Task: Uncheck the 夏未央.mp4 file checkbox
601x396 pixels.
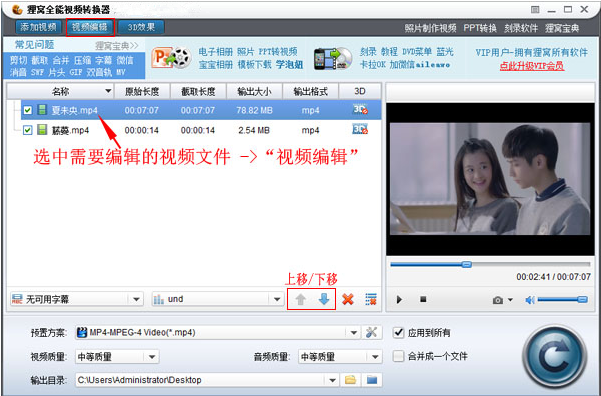Action: [28, 110]
